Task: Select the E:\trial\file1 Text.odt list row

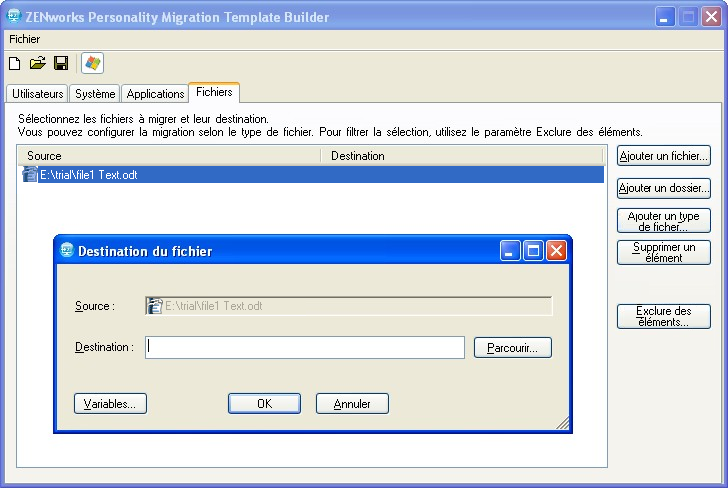Action: click(311, 175)
